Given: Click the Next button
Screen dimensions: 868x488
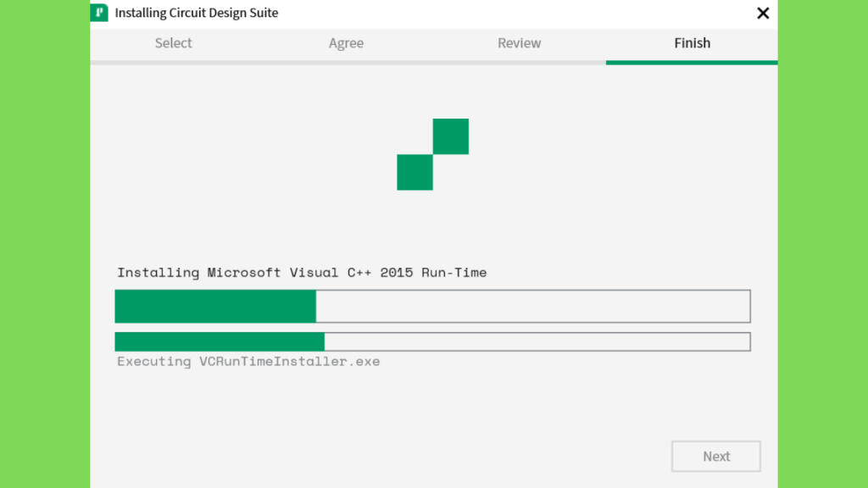Looking at the screenshot, I should pos(715,457).
